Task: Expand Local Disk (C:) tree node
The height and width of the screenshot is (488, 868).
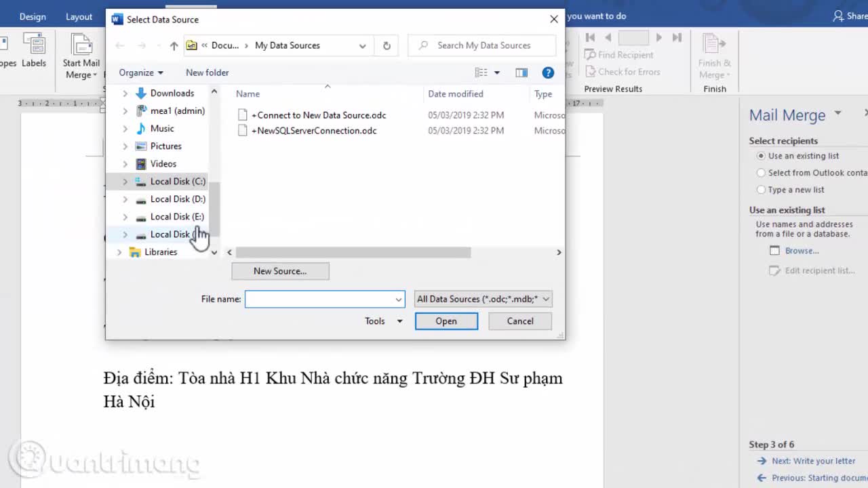Action: pos(125,181)
